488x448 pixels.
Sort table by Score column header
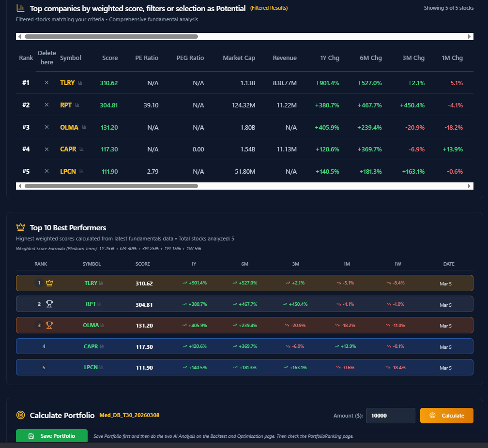110,58
